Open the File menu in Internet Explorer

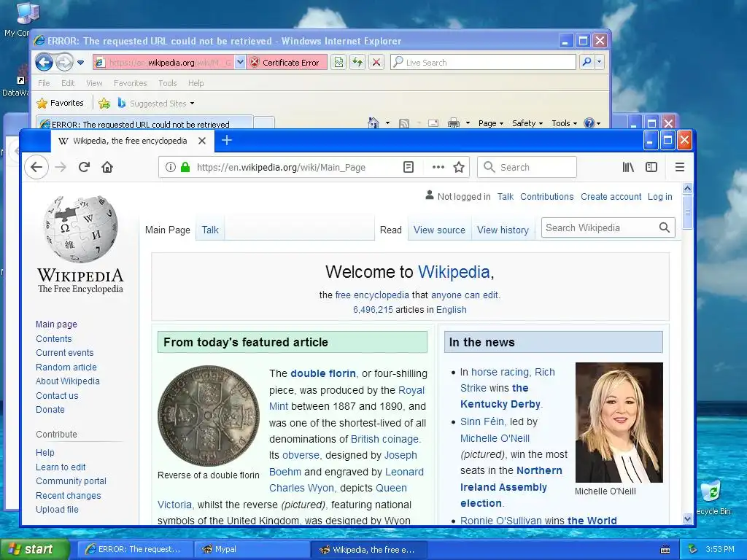pyautogui.click(x=44, y=83)
